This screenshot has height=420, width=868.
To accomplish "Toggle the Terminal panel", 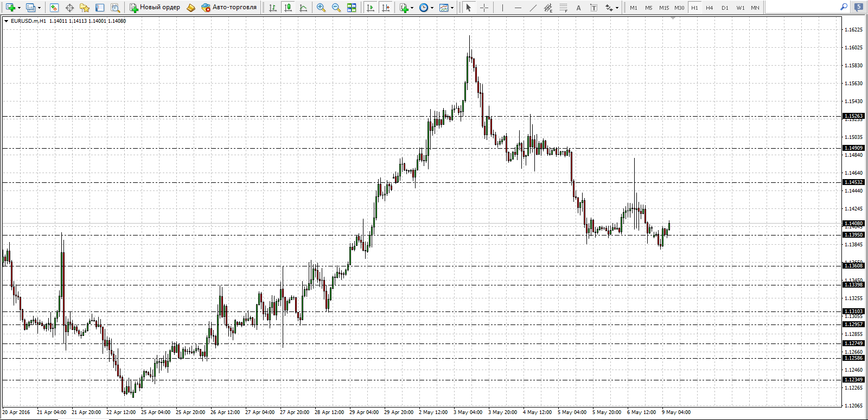I will [100, 8].
